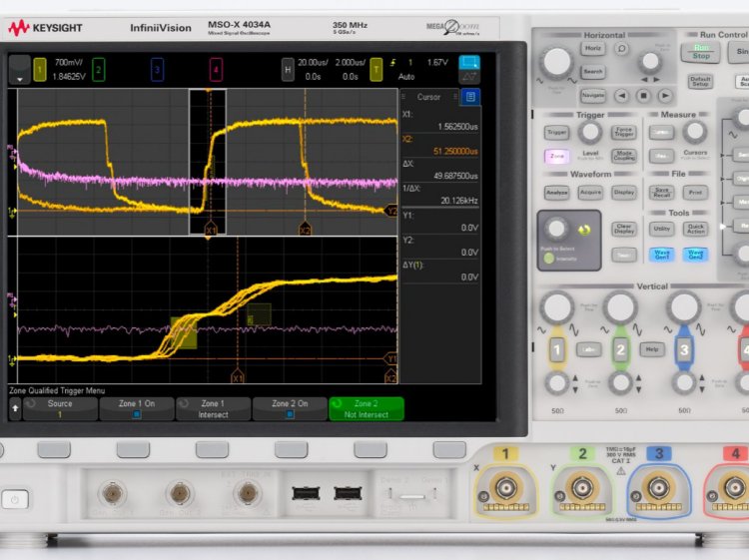The width and height of the screenshot is (749, 560).
Task: Click the zone box draw icon at screen top-right
Action: point(469,63)
